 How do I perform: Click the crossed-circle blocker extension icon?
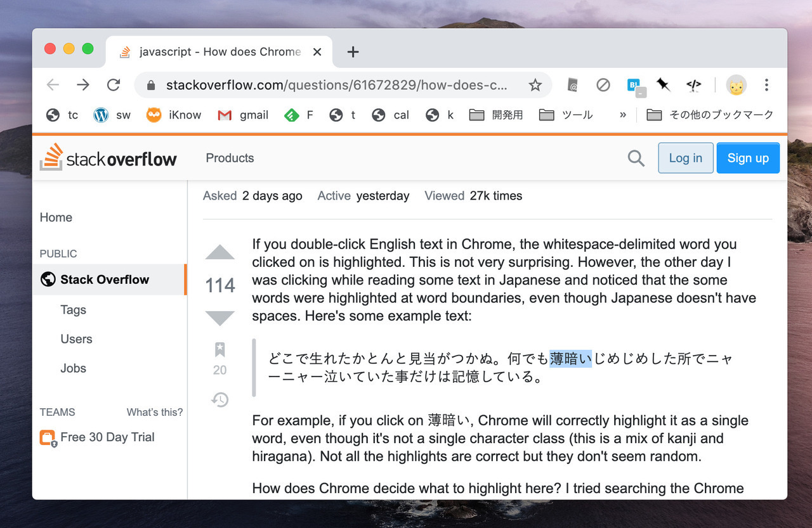click(x=603, y=85)
